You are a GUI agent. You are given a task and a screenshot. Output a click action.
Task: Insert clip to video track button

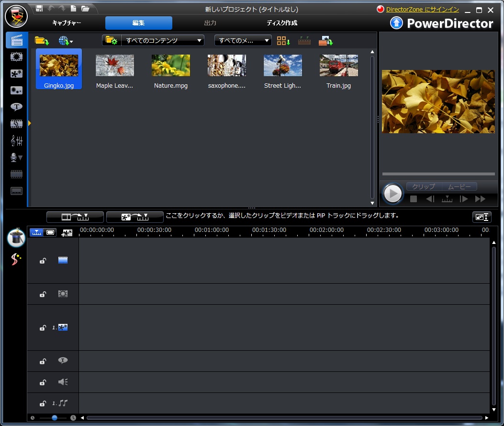tap(75, 217)
